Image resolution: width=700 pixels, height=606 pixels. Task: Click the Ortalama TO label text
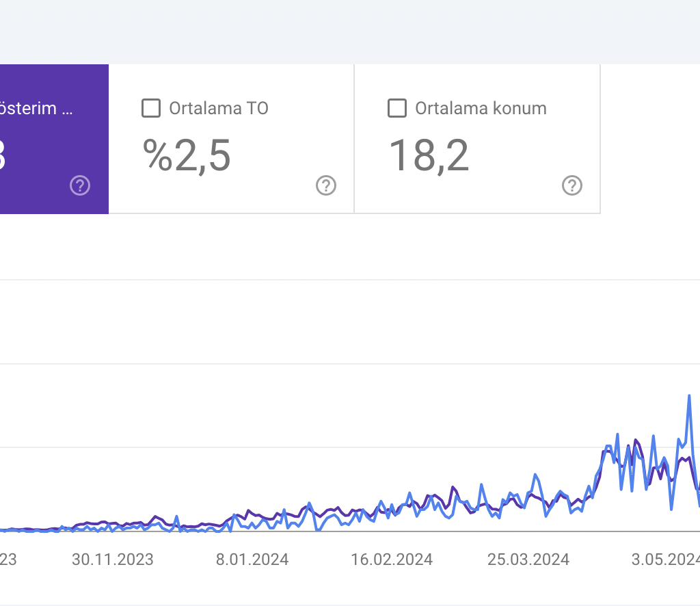point(218,108)
